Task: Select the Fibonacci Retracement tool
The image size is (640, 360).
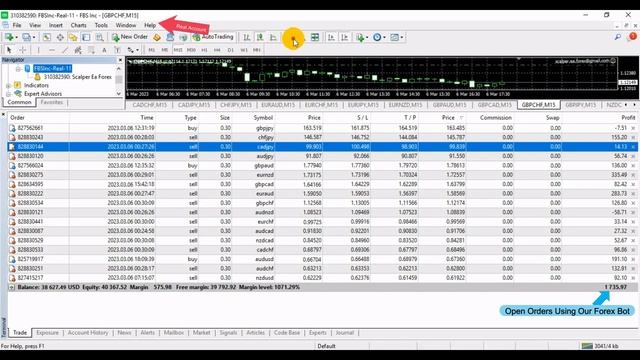Action: pyautogui.click(x=91, y=50)
